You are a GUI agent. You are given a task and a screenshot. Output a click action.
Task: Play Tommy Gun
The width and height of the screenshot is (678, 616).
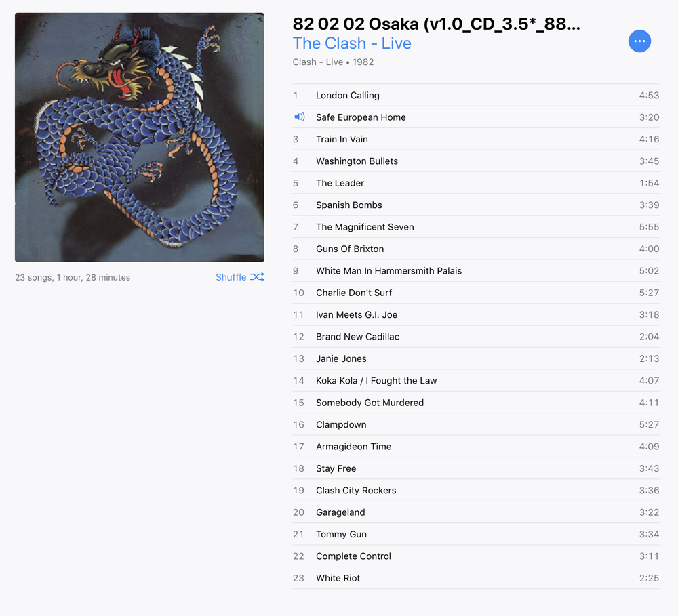click(x=476, y=534)
